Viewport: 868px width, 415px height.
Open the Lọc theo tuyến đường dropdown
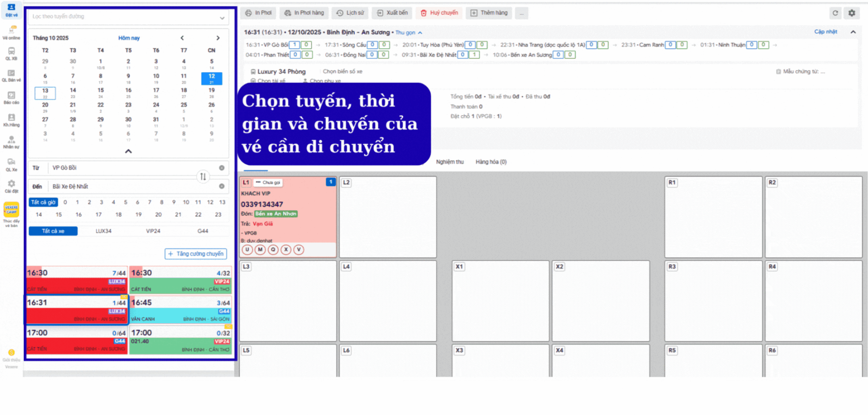[128, 17]
